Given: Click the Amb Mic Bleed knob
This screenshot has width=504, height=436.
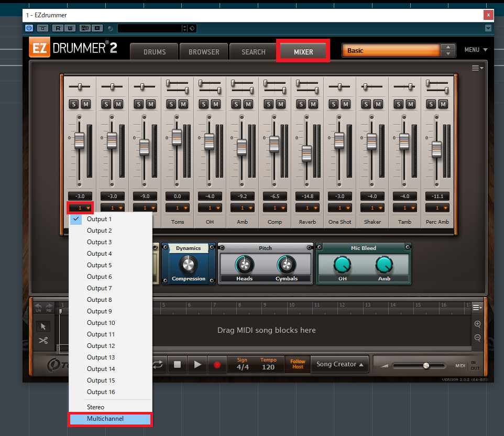Looking at the screenshot, I should pos(384,264).
